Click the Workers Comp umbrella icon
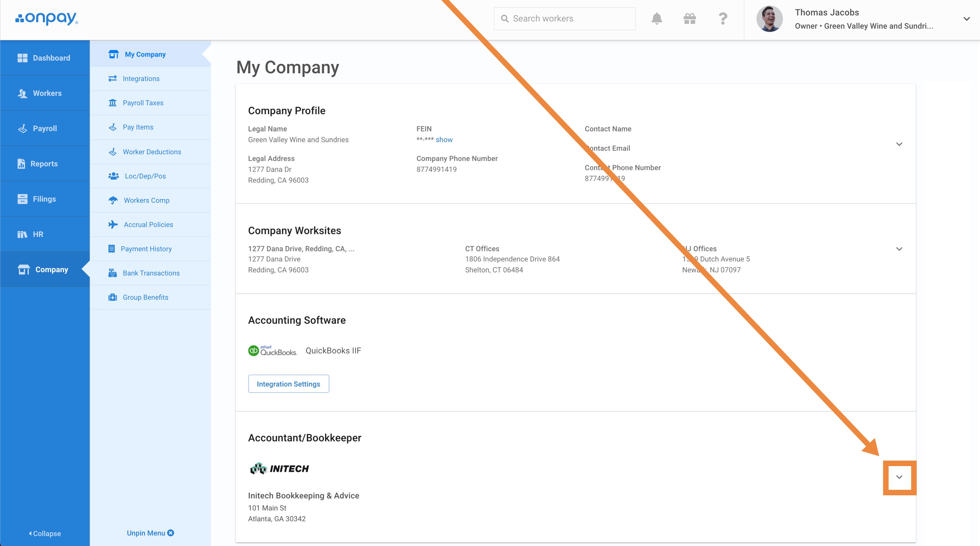980x546 pixels. pos(113,200)
